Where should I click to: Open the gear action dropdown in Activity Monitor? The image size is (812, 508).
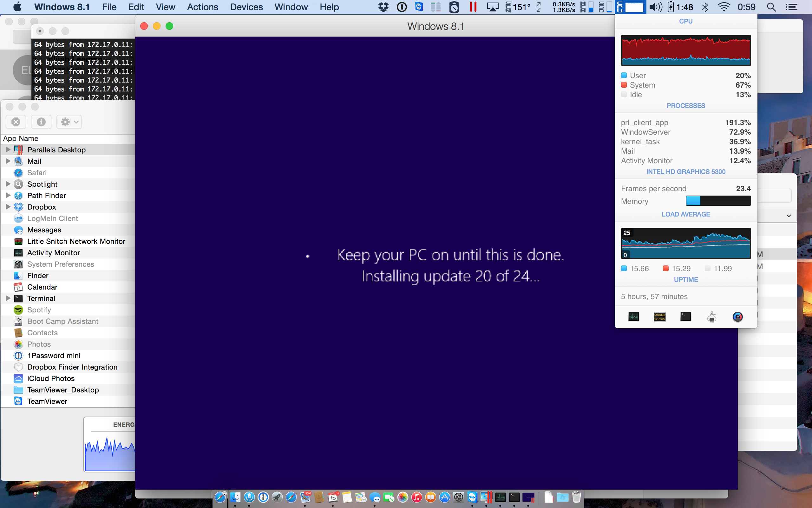point(69,122)
